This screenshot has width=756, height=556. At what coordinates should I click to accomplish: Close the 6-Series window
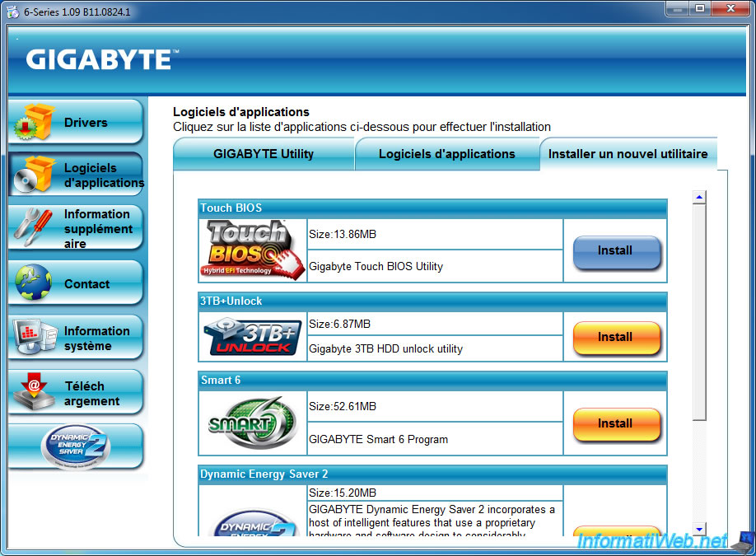[730, 9]
